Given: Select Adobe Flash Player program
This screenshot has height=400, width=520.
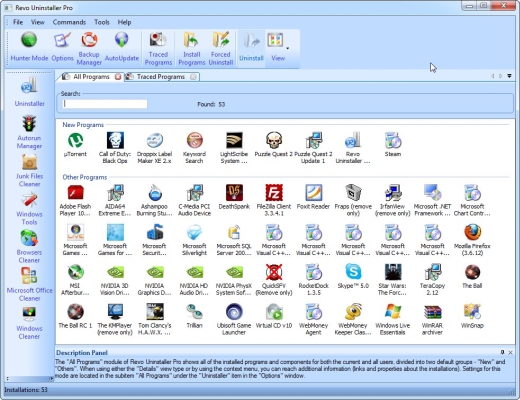Looking at the screenshot, I should point(75,200).
